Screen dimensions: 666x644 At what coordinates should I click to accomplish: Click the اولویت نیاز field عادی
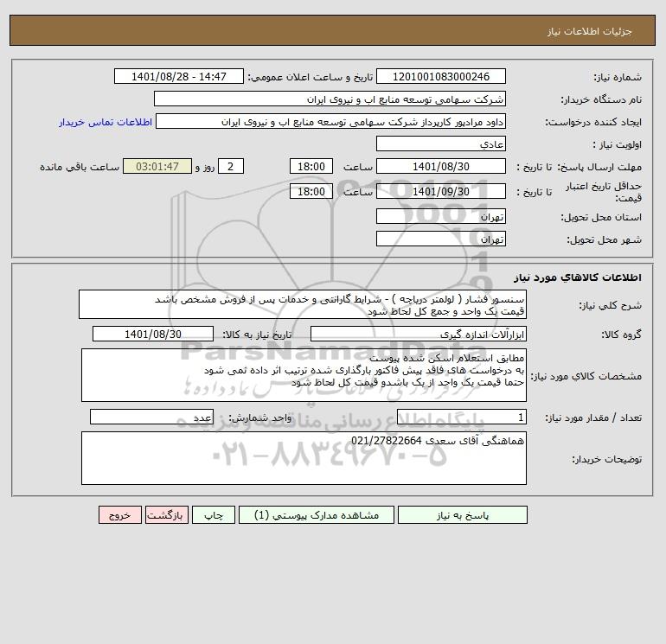tap(441, 143)
